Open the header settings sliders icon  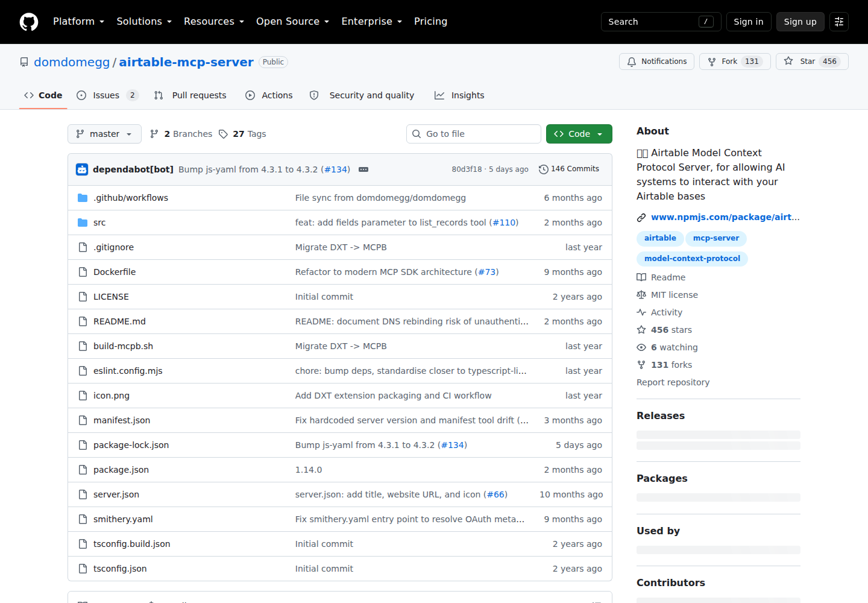(x=839, y=22)
